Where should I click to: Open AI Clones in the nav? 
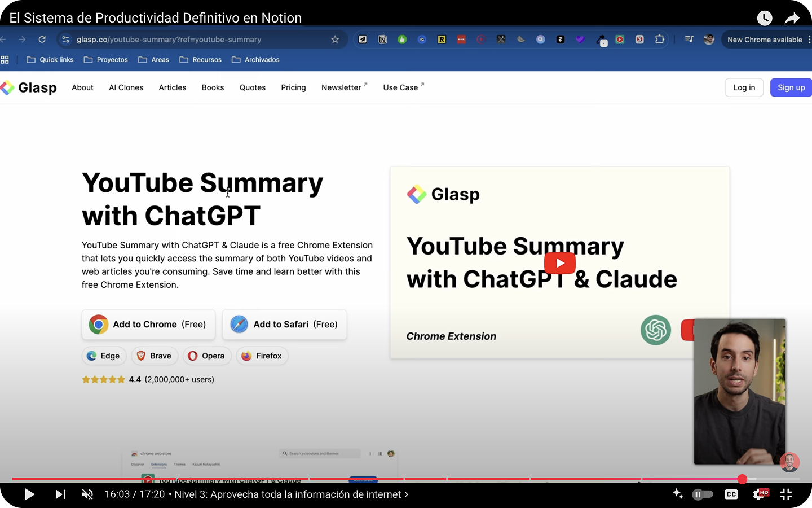coord(126,87)
